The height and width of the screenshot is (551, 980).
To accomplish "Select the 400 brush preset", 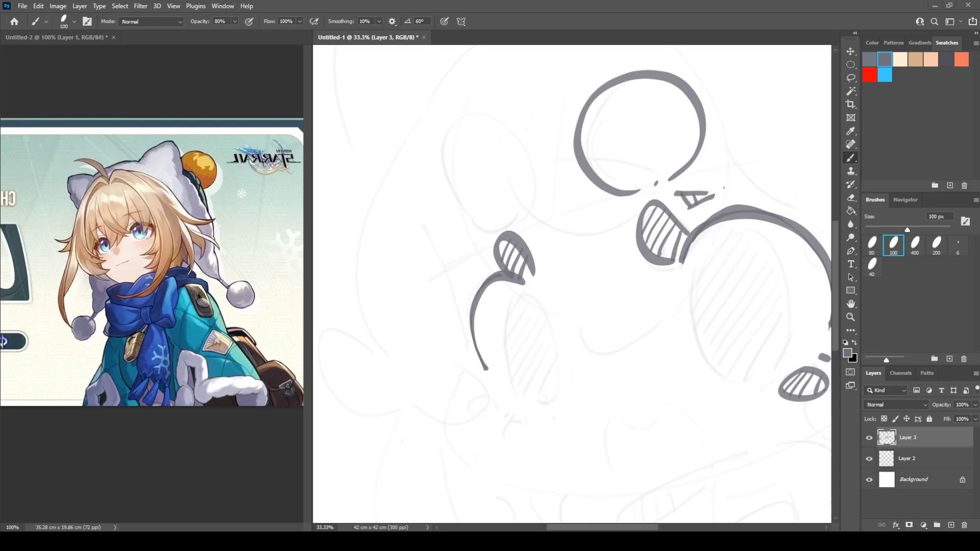I will click(915, 245).
